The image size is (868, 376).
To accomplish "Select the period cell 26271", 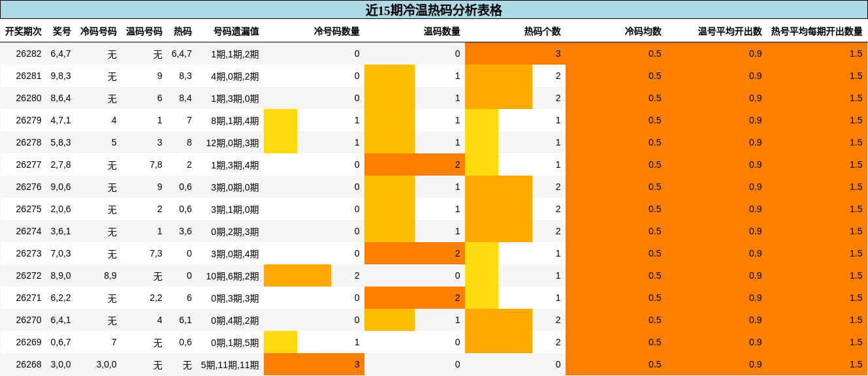I will click(29, 298).
